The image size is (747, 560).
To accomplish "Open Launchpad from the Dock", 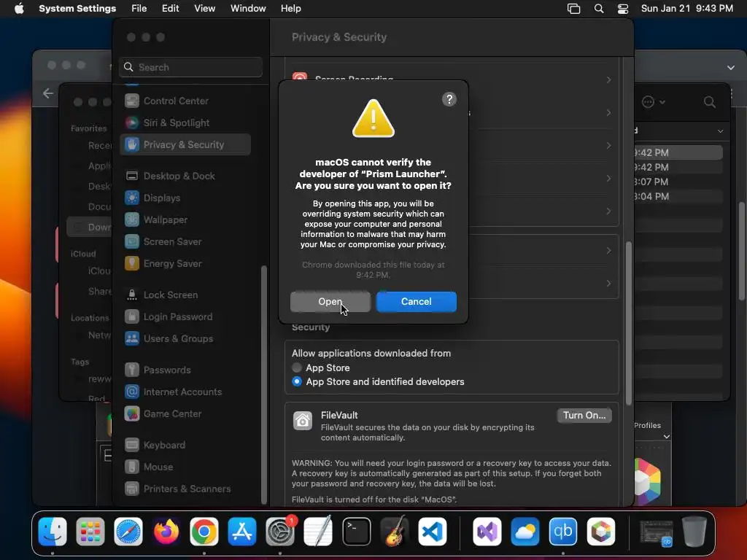I will pos(90,532).
